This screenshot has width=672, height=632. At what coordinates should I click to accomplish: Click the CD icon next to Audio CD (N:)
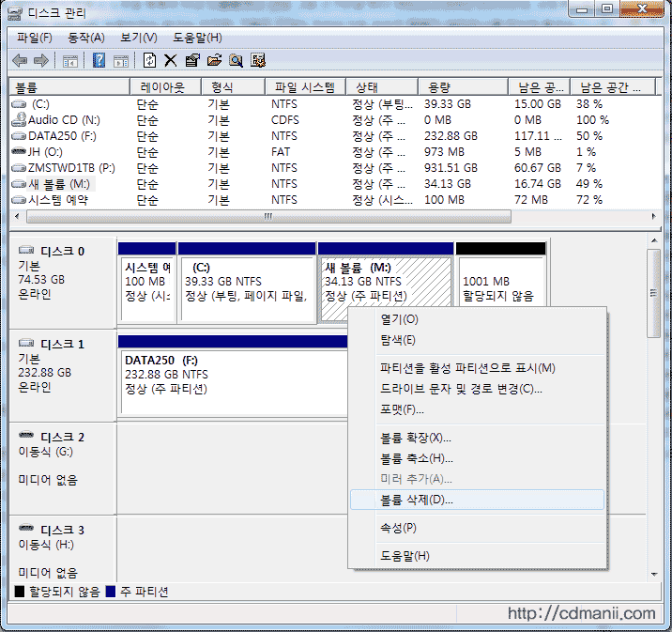19,119
